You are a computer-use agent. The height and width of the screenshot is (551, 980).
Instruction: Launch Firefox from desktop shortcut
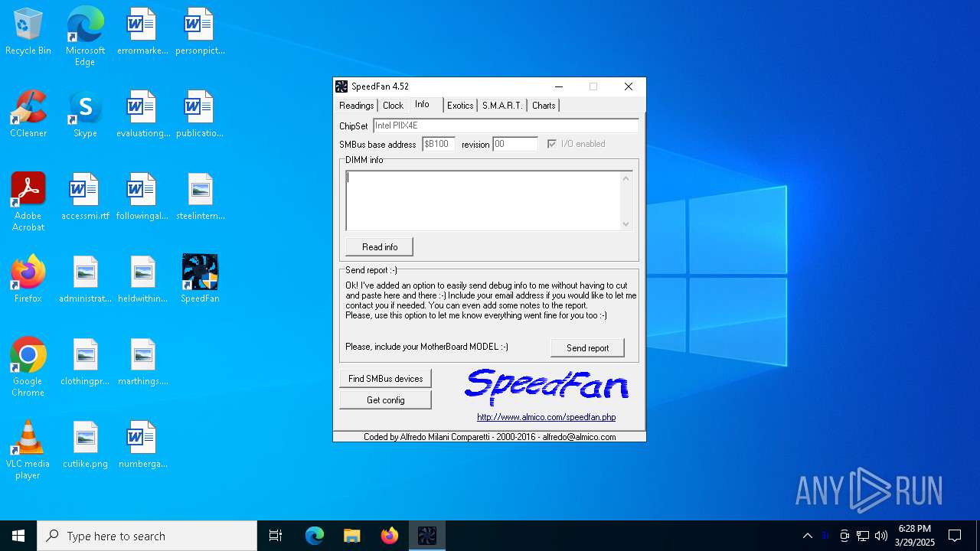(28, 280)
